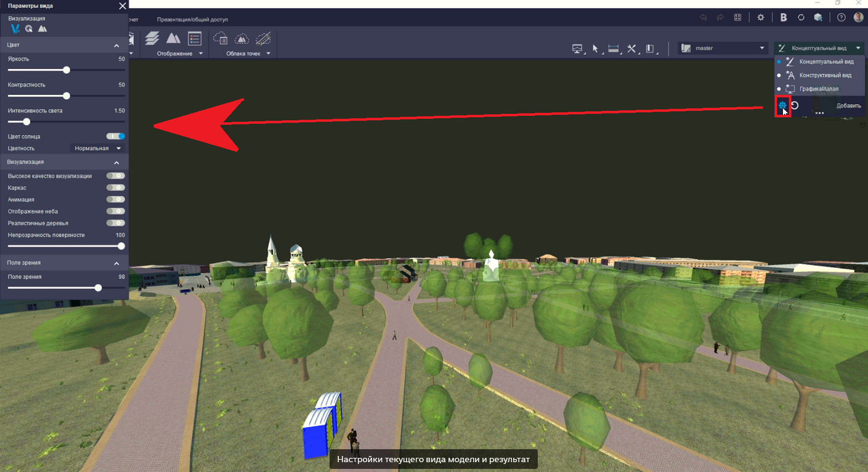Open the measure ruler tool
The image size is (868, 472).
coord(613,49)
